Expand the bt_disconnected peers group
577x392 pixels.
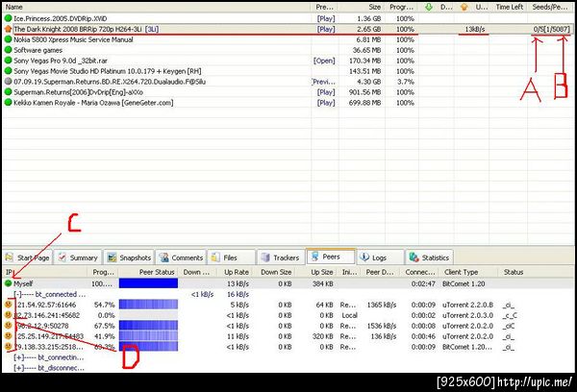coord(17,368)
